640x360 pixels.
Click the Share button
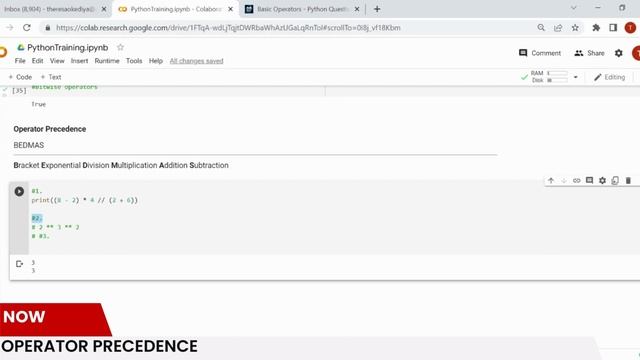point(589,53)
